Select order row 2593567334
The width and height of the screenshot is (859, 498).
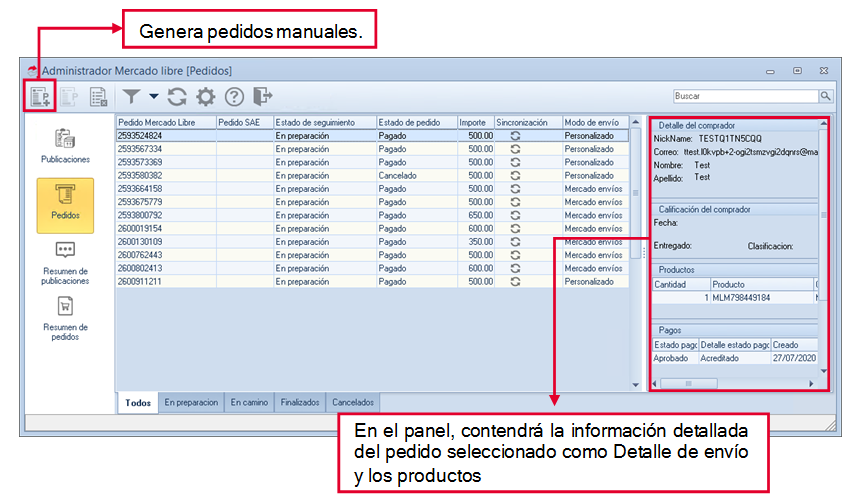pos(373,149)
